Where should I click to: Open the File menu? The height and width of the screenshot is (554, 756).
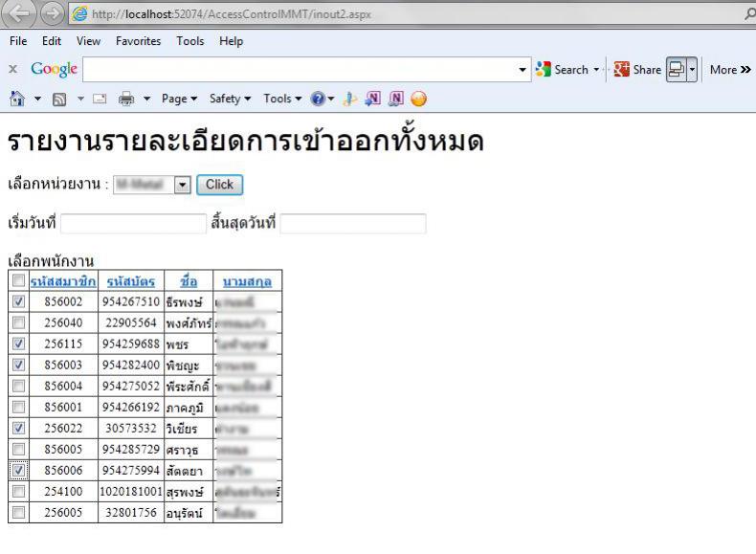pyautogui.click(x=18, y=41)
